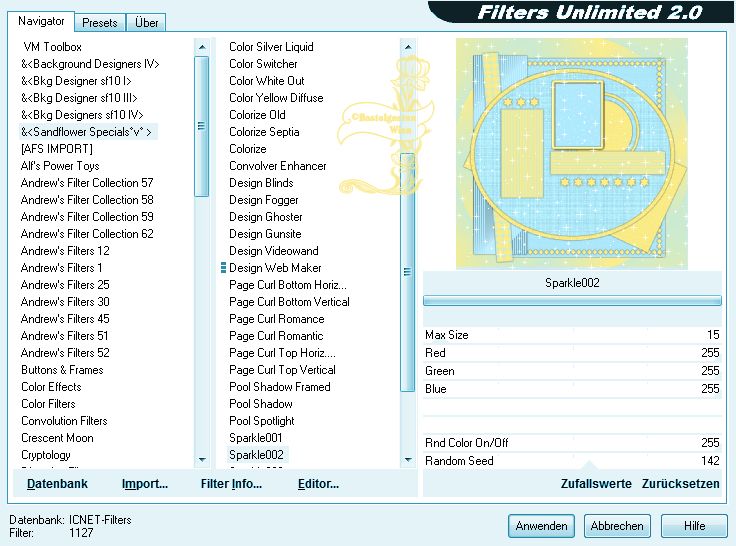736x546 pixels.
Task: Open the Datenbank menu
Action: pyautogui.click(x=57, y=484)
